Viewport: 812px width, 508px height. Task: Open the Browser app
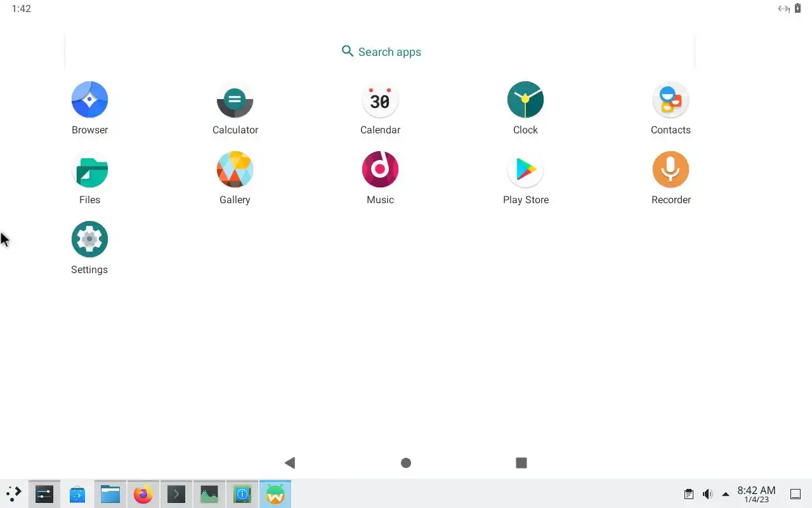(x=89, y=100)
